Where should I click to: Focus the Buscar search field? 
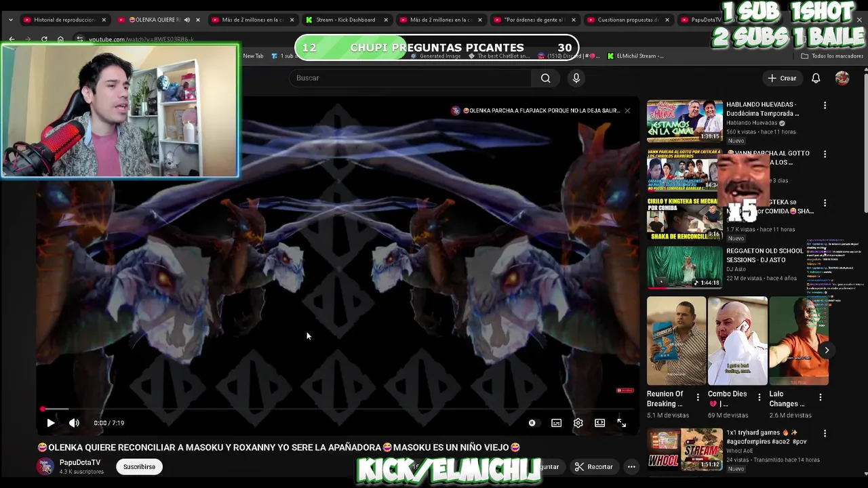coord(410,78)
